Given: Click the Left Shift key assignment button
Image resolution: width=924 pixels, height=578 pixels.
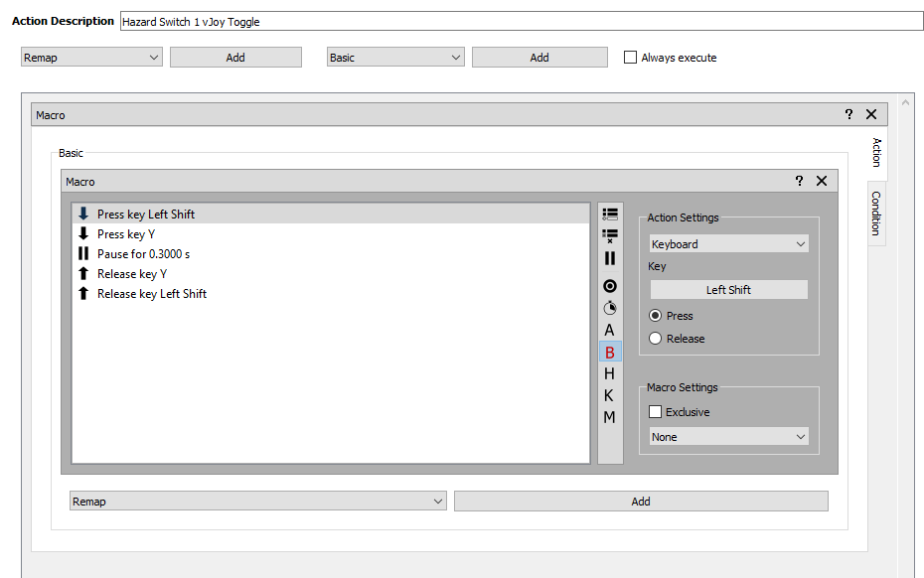Looking at the screenshot, I should tap(729, 289).
